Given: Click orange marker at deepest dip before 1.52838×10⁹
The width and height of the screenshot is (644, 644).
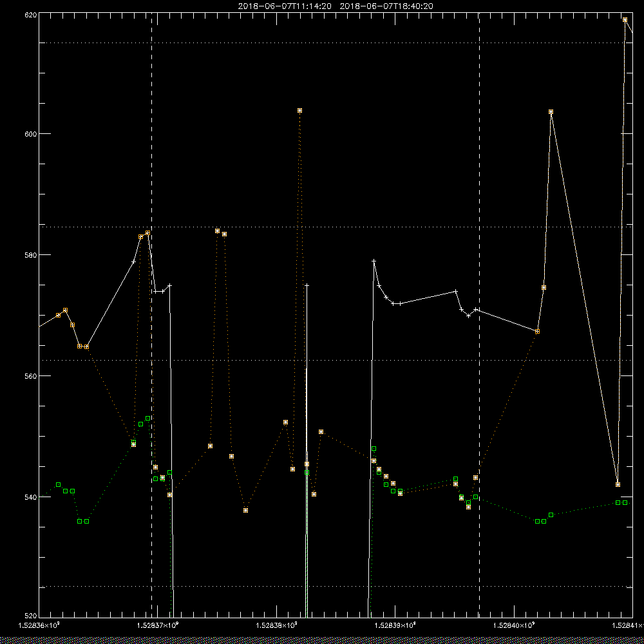Looking at the screenshot, I should 245,511.
